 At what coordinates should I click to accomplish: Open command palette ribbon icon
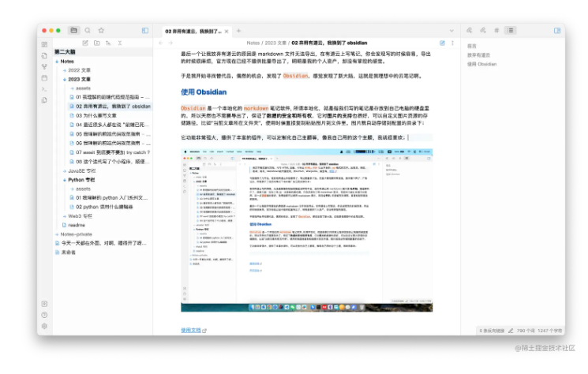[x=45, y=89]
